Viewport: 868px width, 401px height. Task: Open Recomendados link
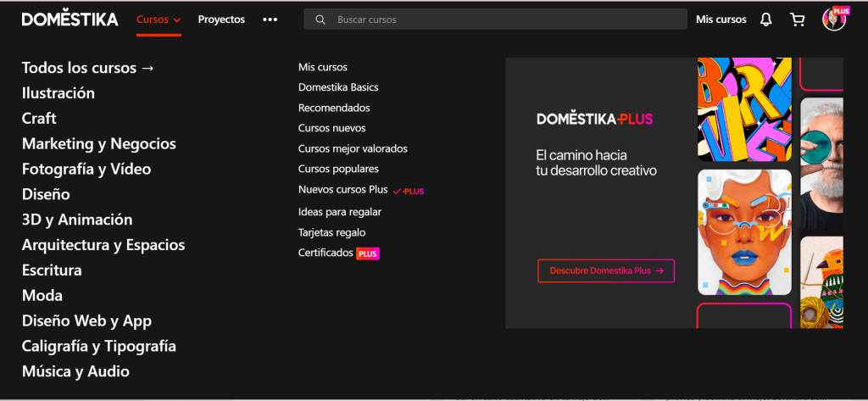click(x=334, y=108)
